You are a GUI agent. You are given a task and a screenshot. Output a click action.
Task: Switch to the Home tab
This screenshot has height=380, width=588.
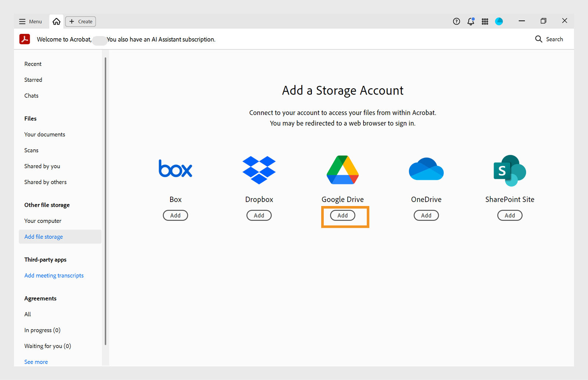point(56,21)
